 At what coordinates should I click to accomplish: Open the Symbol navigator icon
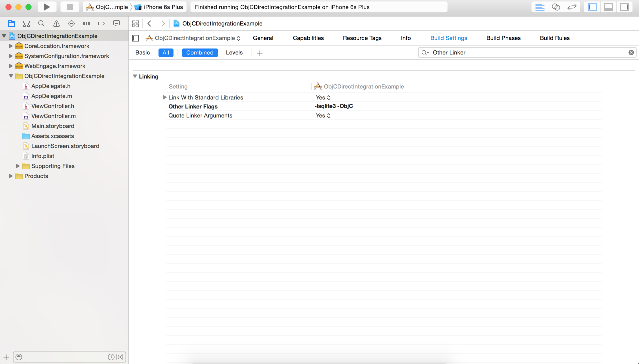pyautogui.click(x=26, y=23)
